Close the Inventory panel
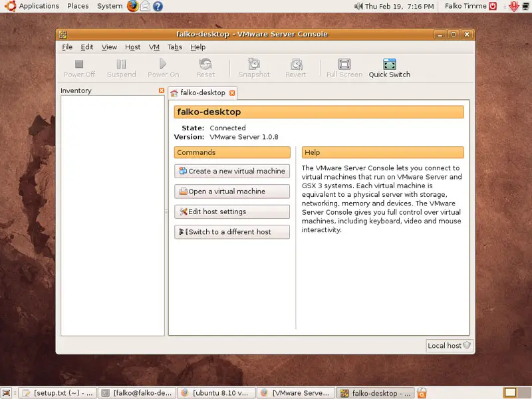 pos(162,90)
